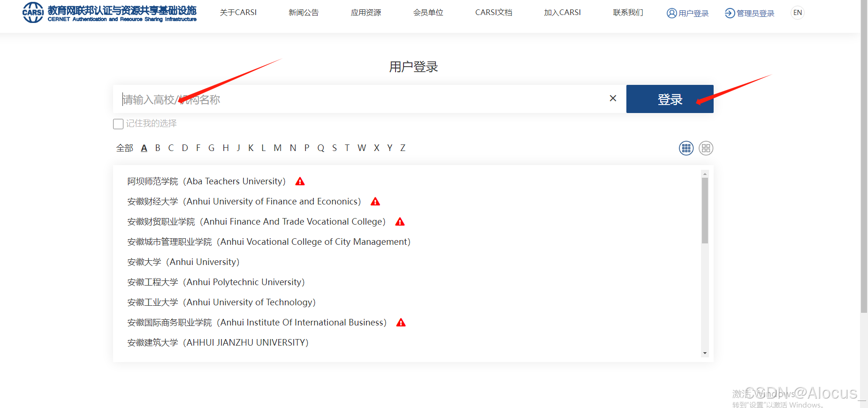Click warning icon next to 安徽国际商务职业学院
This screenshot has width=868, height=408.
pos(401,323)
